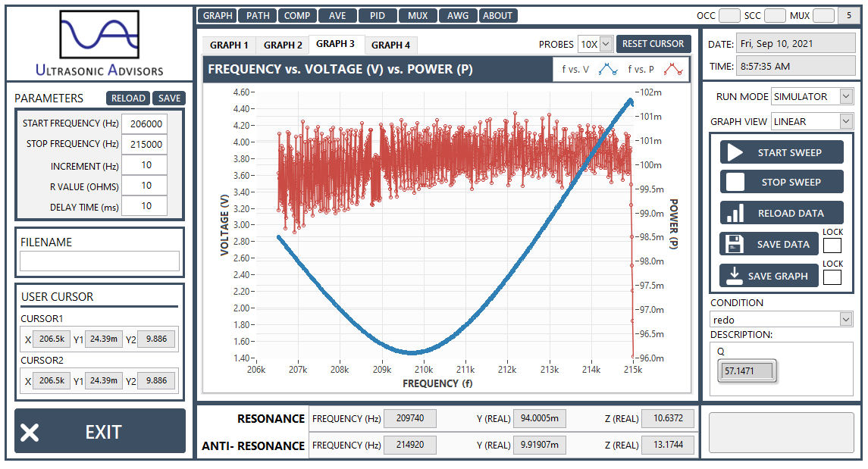This screenshot has width=868, height=469.
Task: Switch to GRAPH 1 tab
Action: click(229, 45)
